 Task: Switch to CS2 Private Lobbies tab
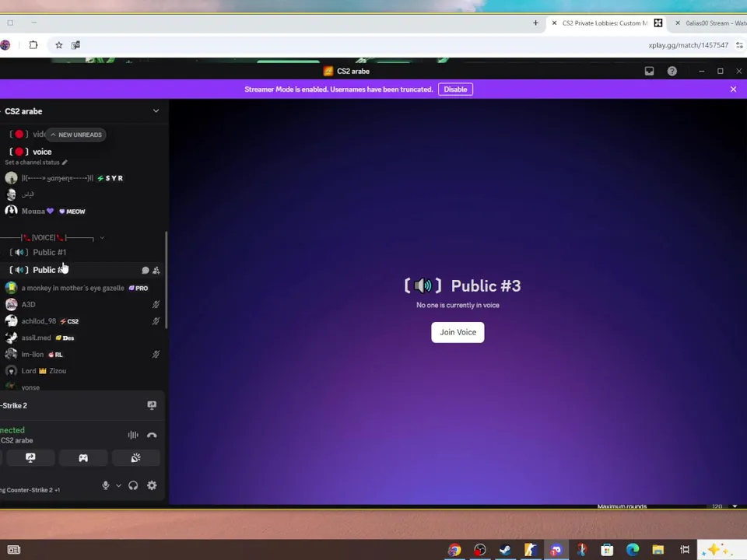click(x=605, y=23)
